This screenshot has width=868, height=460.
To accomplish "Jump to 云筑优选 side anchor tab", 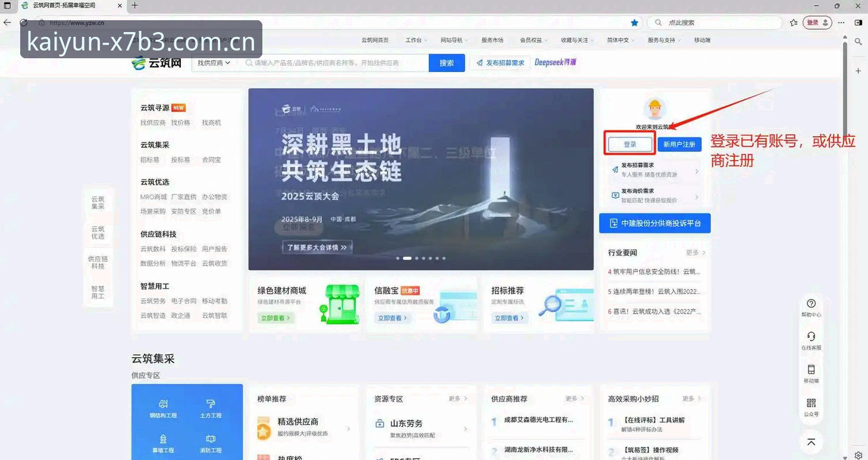I will click(98, 232).
